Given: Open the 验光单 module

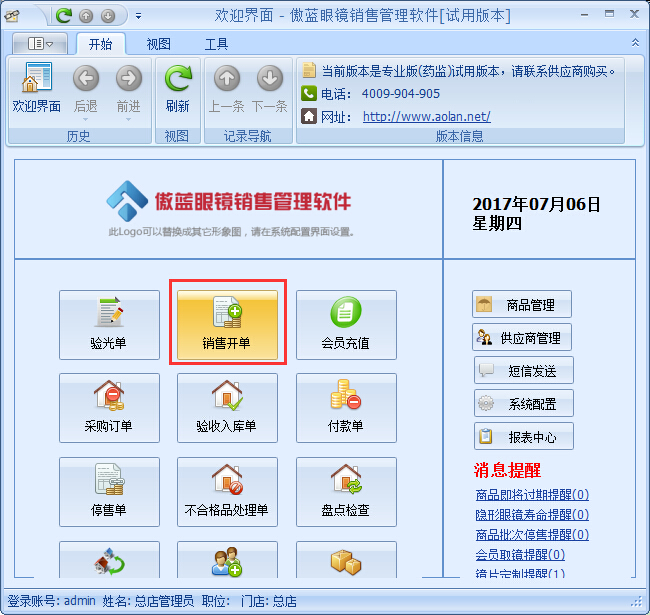Looking at the screenshot, I should click(109, 325).
